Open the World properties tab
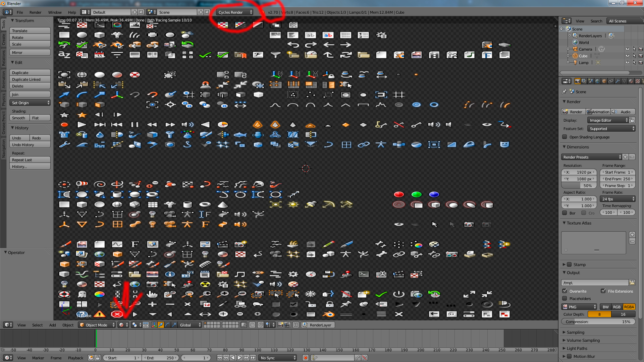 click(597, 81)
